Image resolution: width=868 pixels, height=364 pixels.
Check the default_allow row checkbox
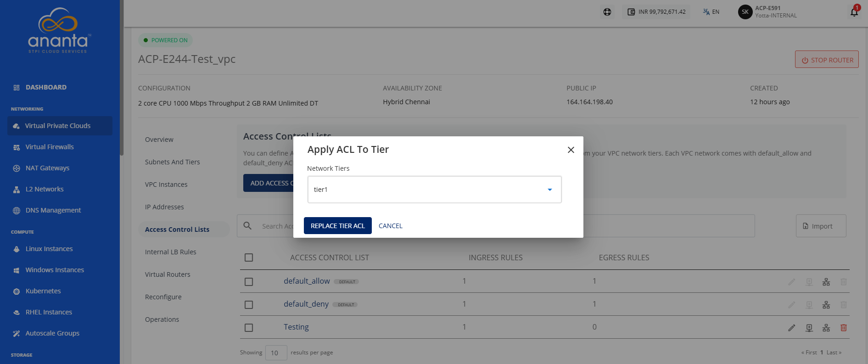pyautogui.click(x=249, y=282)
